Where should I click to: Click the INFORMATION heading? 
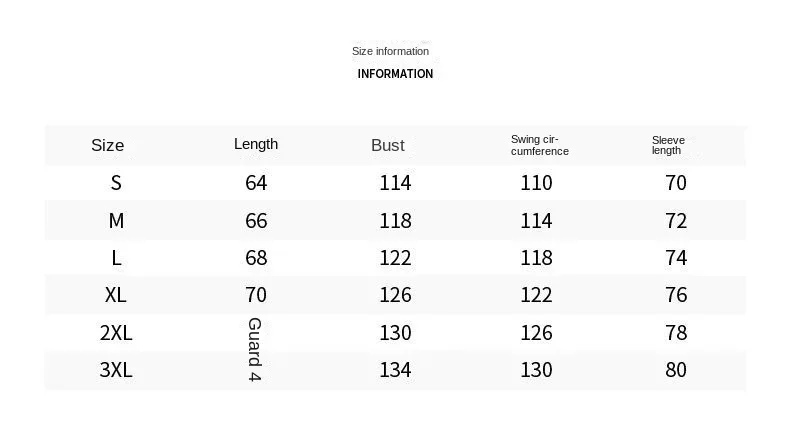[395, 74]
